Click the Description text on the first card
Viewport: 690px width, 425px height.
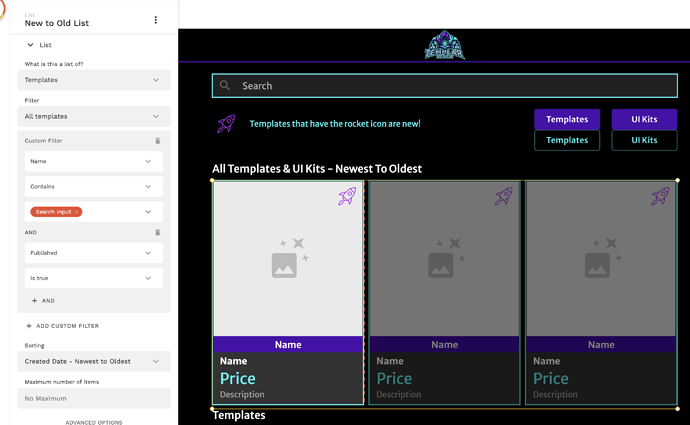point(242,395)
